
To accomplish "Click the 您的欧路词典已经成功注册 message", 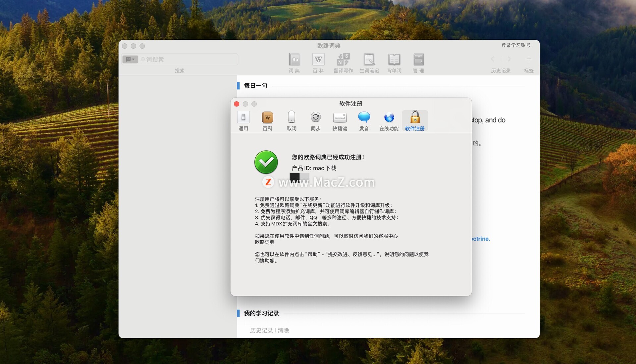I will pos(328,157).
